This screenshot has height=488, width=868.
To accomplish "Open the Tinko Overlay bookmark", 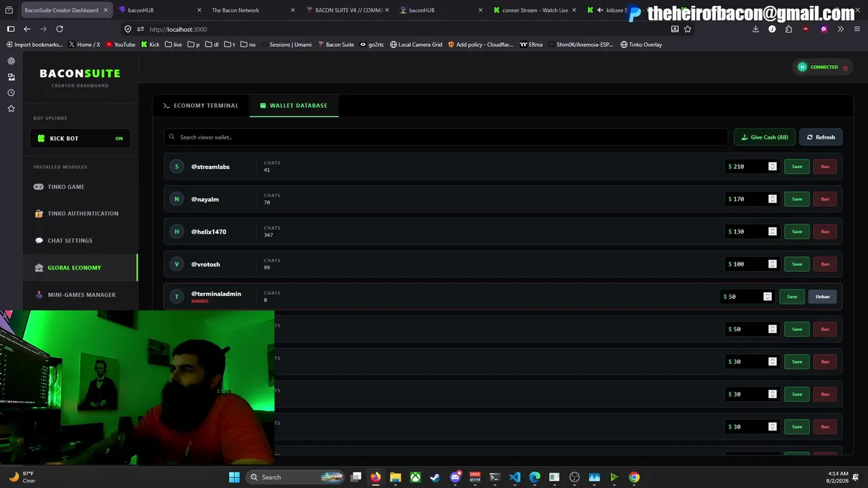I will (641, 45).
